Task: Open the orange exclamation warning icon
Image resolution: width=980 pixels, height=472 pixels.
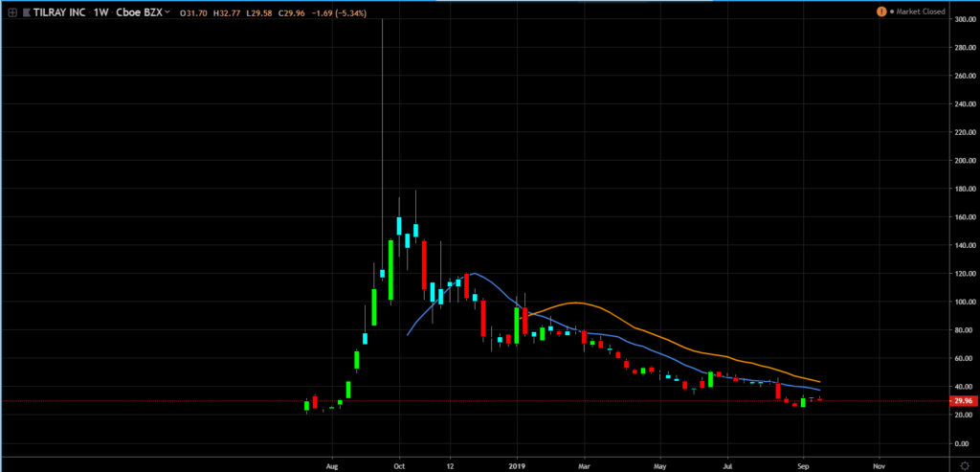Action: click(x=881, y=11)
